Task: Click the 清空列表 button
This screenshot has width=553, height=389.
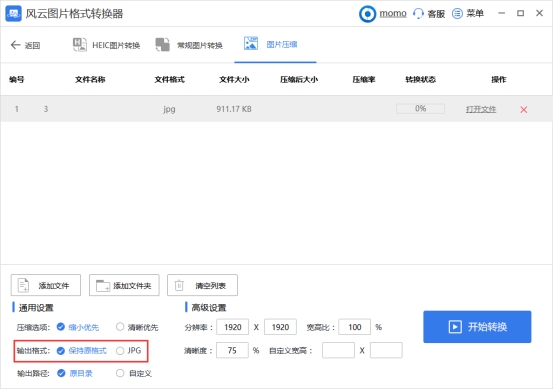Action: (202, 285)
